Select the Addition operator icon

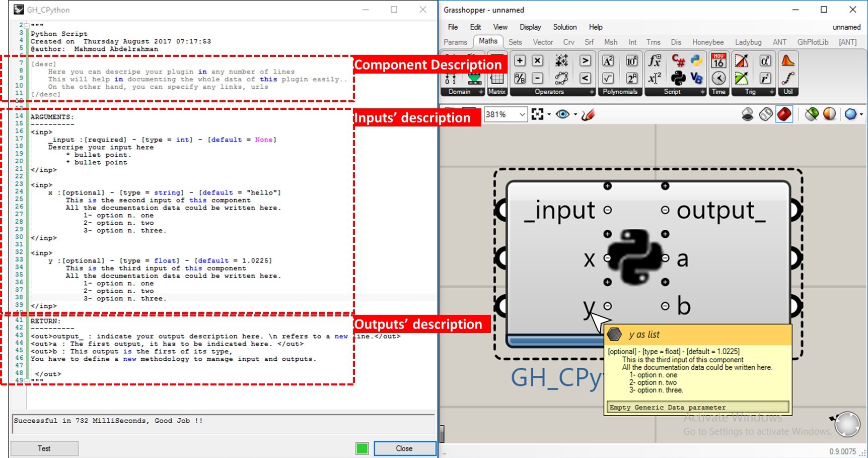(520, 61)
